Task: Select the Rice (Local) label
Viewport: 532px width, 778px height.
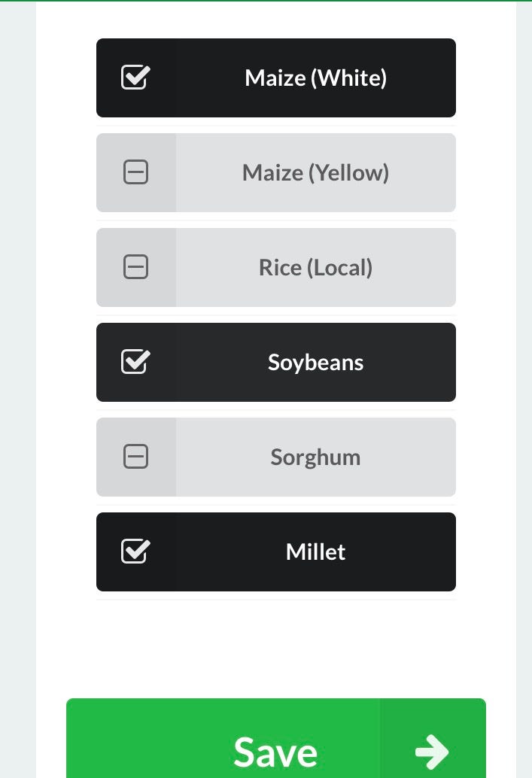Action: tap(315, 267)
